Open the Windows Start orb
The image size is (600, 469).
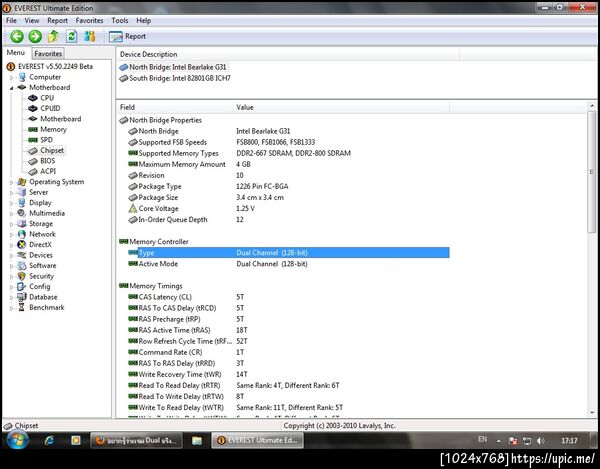pyautogui.click(x=17, y=440)
